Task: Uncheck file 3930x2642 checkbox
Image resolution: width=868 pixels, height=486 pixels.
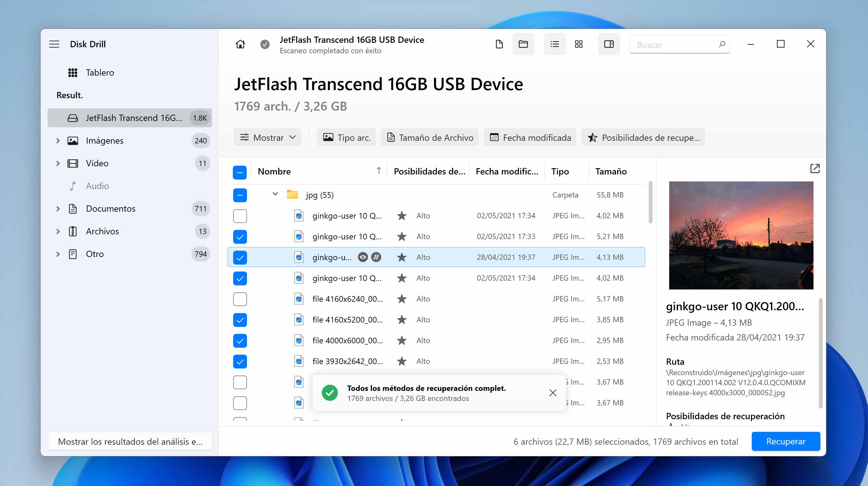Action: [239, 362]
